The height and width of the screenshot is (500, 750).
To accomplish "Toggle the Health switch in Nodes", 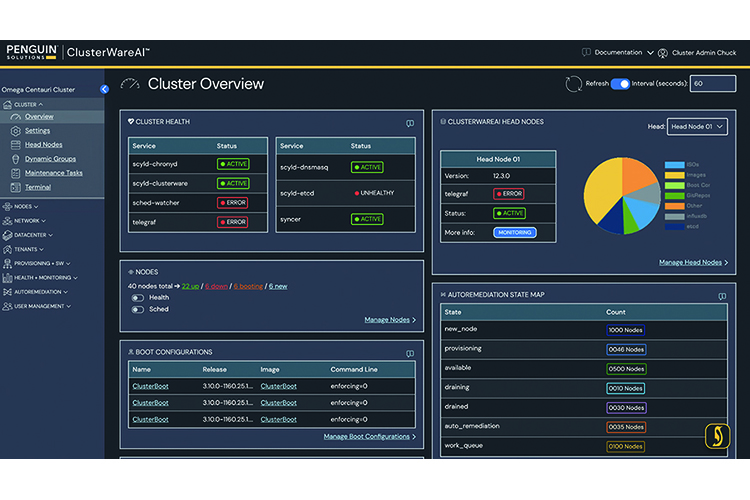I will tap(138, 298).
